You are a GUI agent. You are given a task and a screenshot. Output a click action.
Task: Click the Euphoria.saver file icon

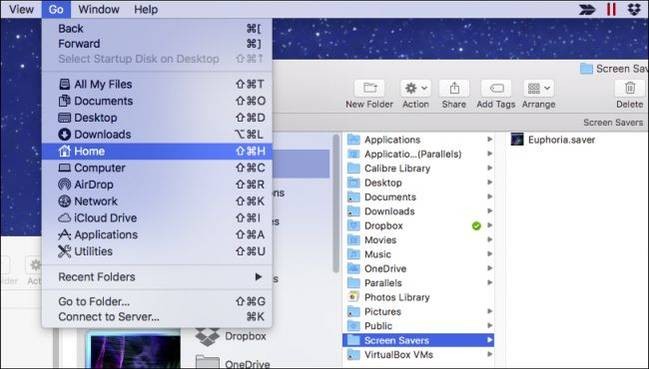(517, 139)
